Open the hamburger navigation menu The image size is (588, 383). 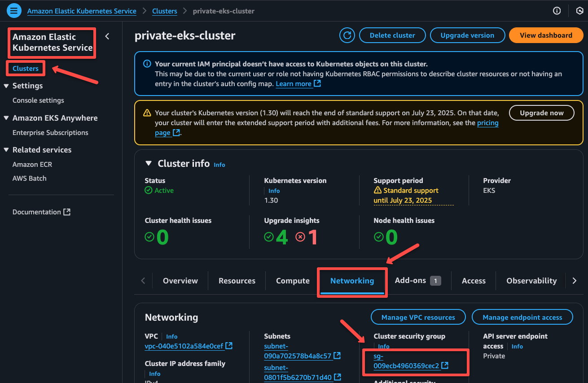pos(14,10)
